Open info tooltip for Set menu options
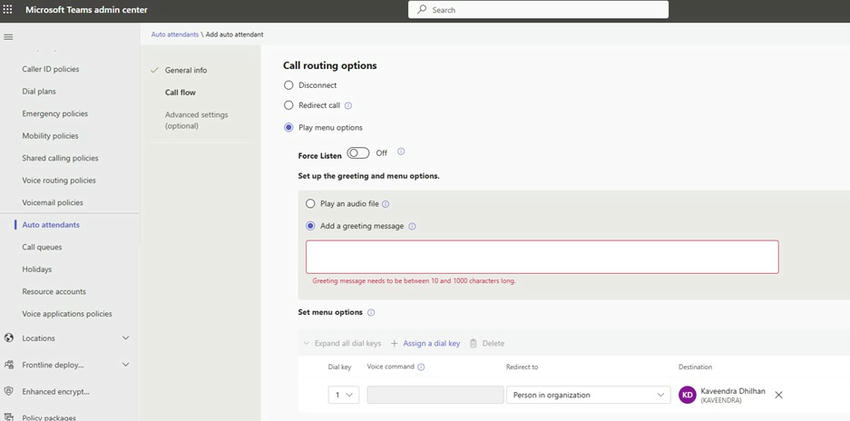 pyautogui.click(x=371, y=313)
